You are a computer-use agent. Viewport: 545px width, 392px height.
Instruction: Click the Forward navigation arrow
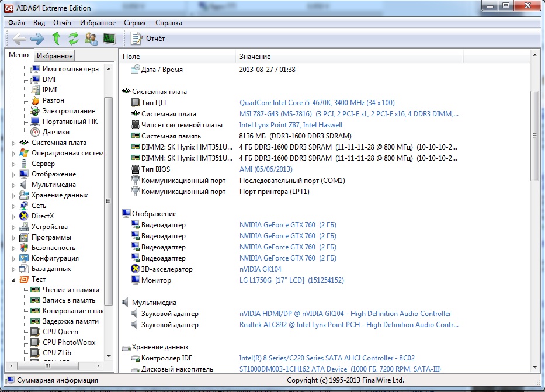(37, 39)
